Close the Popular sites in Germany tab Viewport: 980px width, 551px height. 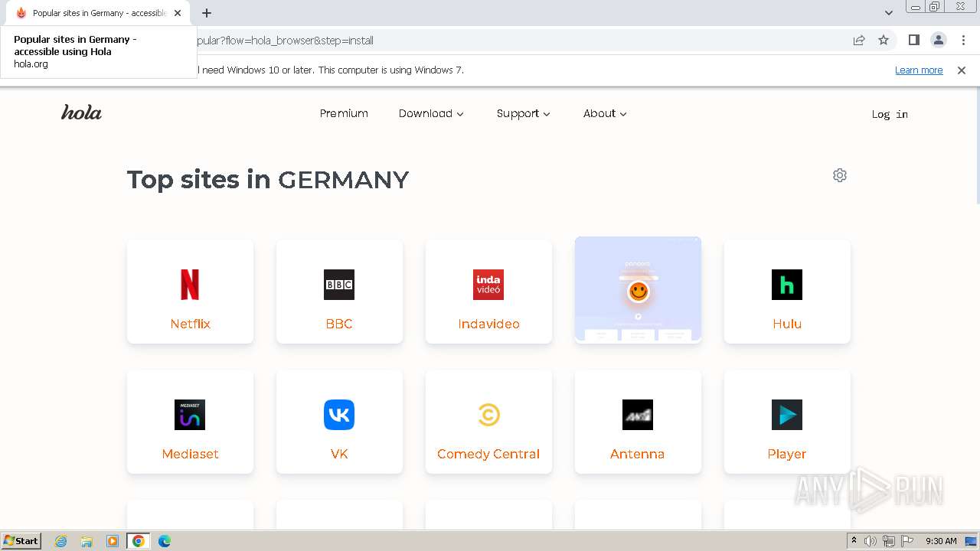(178, 13)
